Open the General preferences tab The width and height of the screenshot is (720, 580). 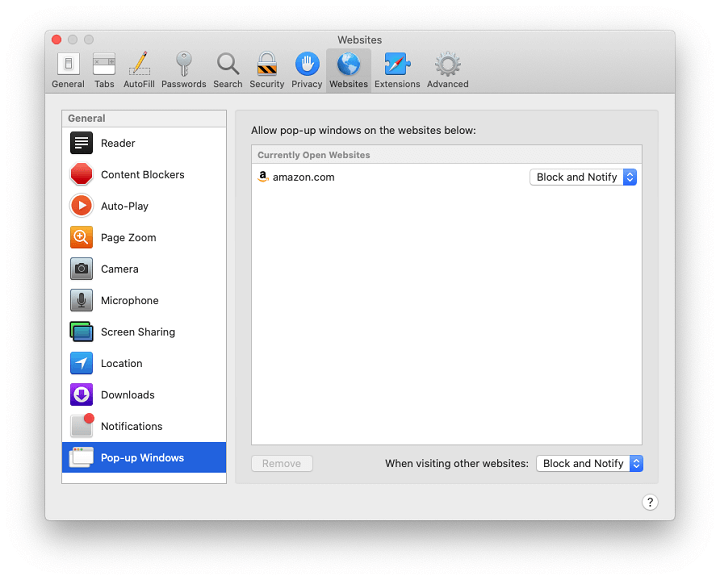tap(68, 69)
